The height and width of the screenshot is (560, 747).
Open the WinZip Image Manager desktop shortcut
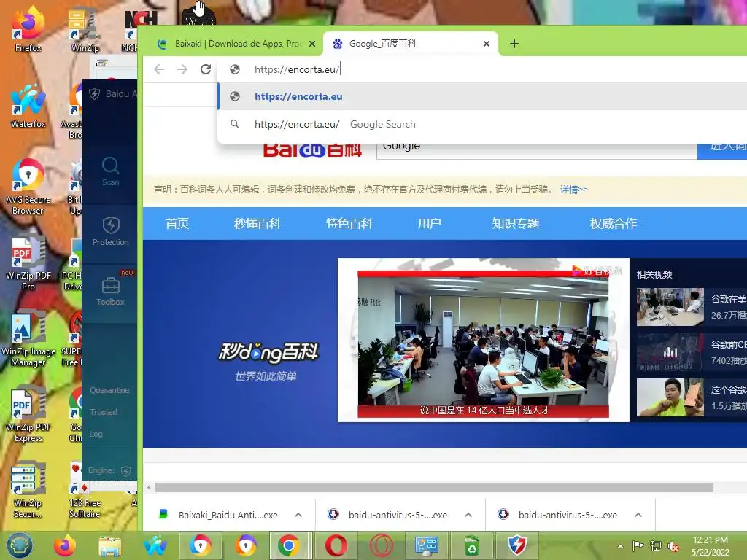tap(28, 339)
